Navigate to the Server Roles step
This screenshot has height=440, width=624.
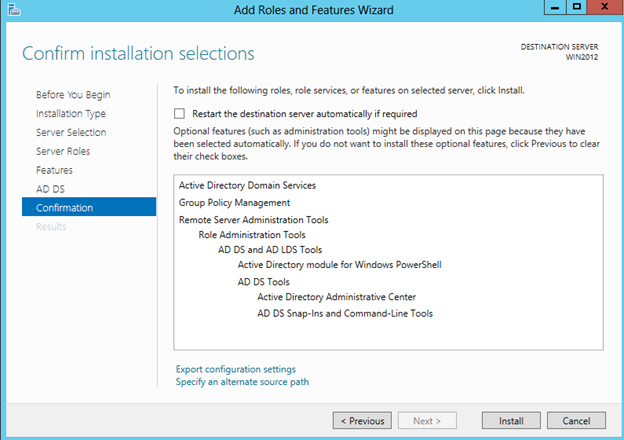63,152
